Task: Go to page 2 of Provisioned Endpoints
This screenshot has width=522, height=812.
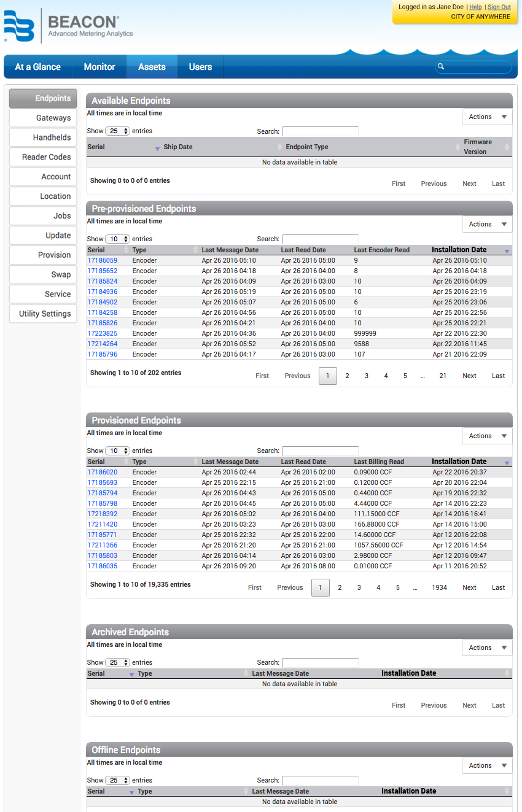Action: 340,587
